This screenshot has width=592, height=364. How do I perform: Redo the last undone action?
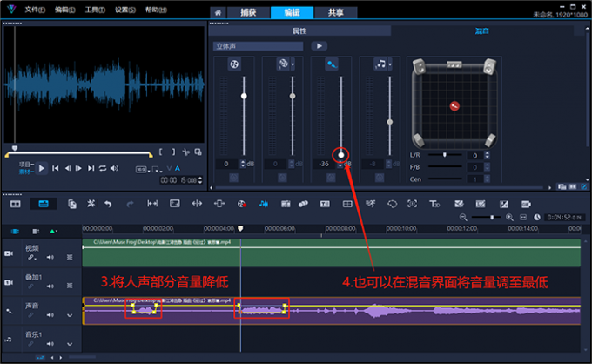pyautogui.click(x=130, y=204)
